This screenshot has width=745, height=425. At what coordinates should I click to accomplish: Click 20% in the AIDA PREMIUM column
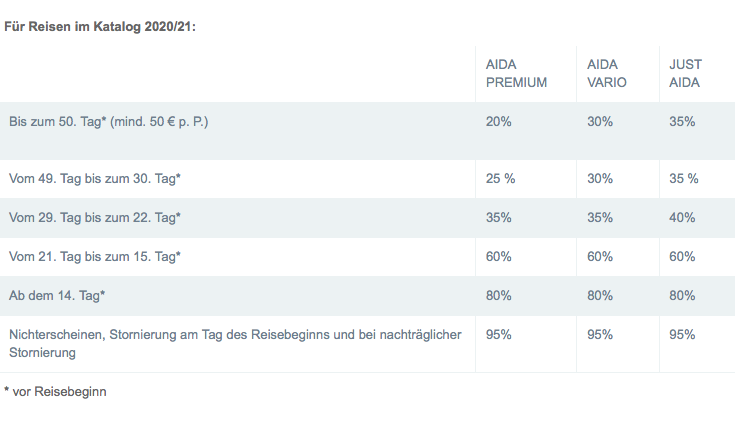click(498, 121)
